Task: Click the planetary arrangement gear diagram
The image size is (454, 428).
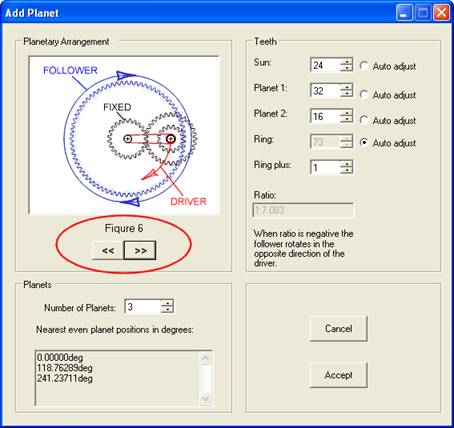Action: (124, 135)
